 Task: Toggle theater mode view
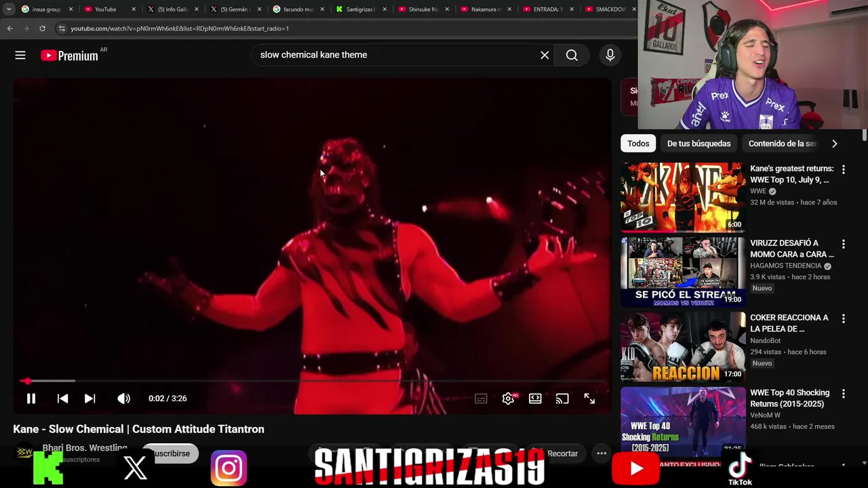click(535, 399)
